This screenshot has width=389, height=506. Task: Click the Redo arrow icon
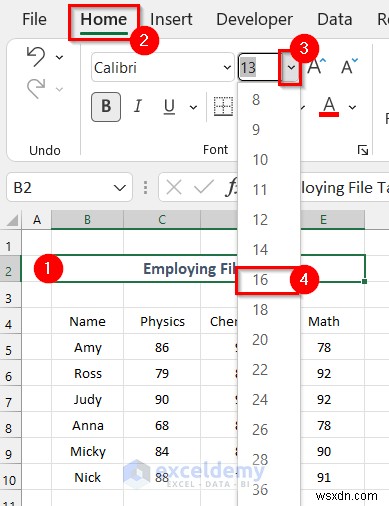36,89
